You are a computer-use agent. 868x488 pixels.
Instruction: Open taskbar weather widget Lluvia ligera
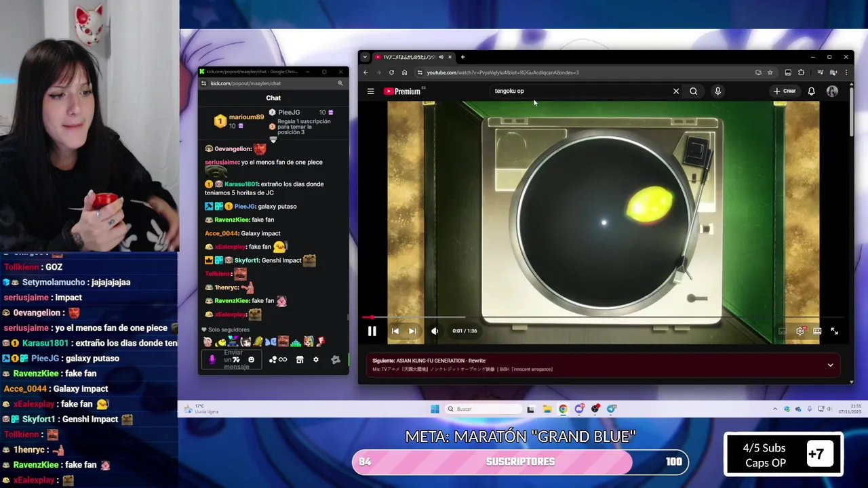(201, 409)
